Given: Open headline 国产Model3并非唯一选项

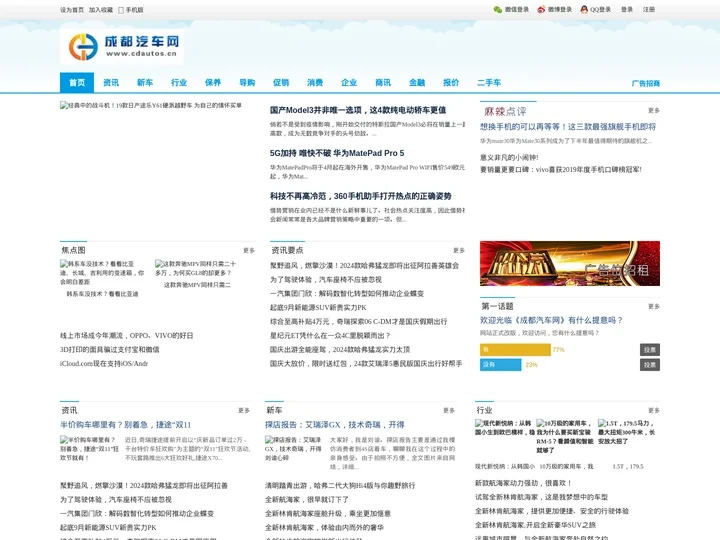Looking at the screenshot, I should tap(358, 110).
